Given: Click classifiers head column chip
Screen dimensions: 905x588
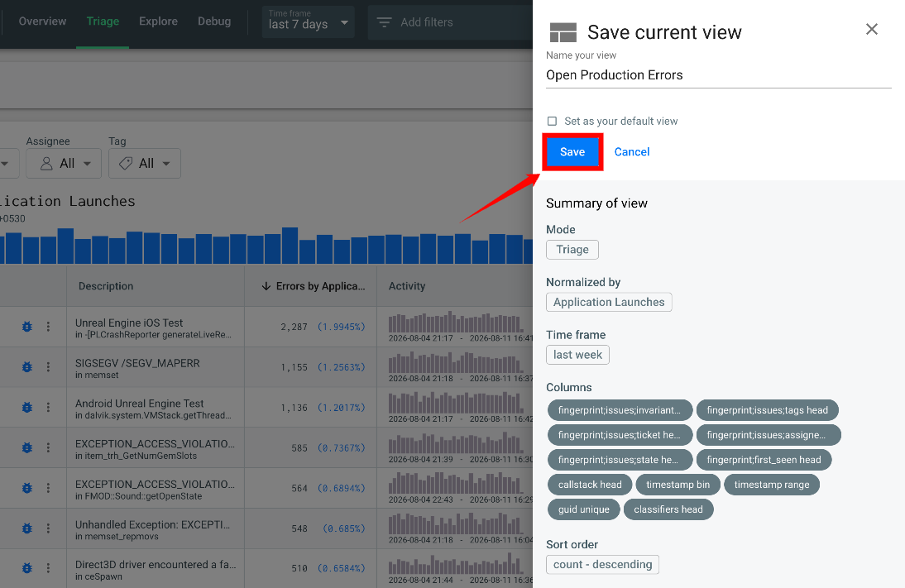Looking at the screenshot, I should 668,509.
